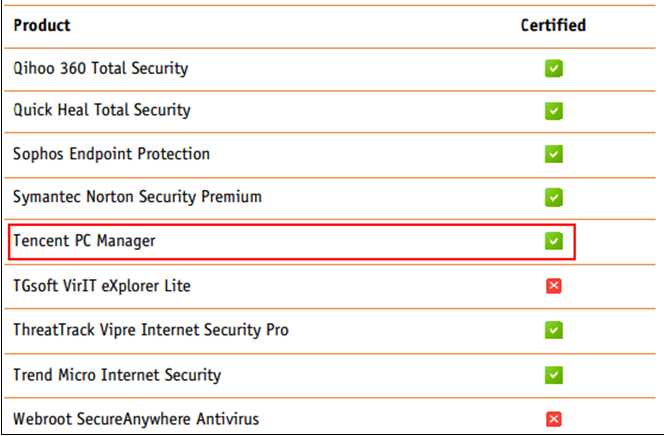This screenshot has height=436, width=664.
Task: Click green check for Sophos Endpoint Protection
Action: coord(553,154)
